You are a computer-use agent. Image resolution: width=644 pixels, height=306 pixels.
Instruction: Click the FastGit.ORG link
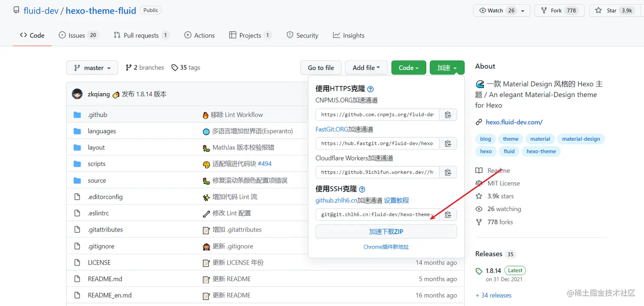[x=332, y=129]
